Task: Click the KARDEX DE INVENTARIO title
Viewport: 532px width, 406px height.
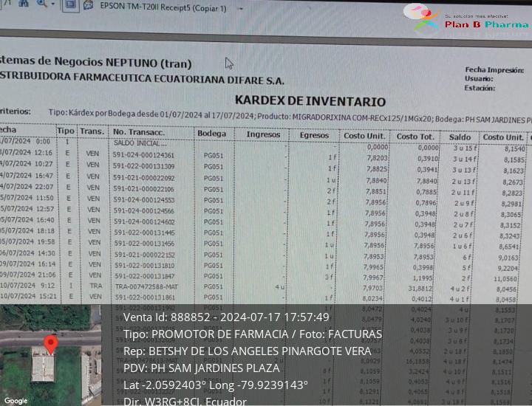Action: click(x=310, y=101)
